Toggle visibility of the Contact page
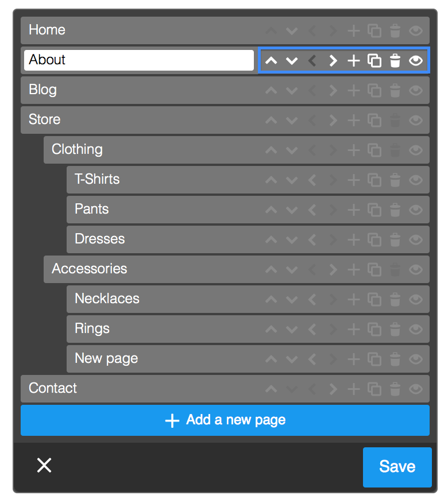 pyautogui.click(x=416, y=389)
